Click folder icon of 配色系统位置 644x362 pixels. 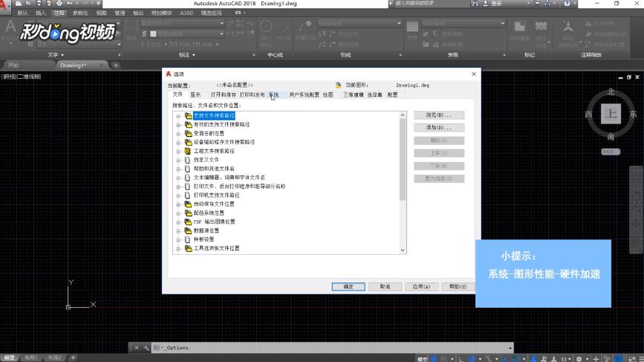pyautogui.click(x=188, y=213)
